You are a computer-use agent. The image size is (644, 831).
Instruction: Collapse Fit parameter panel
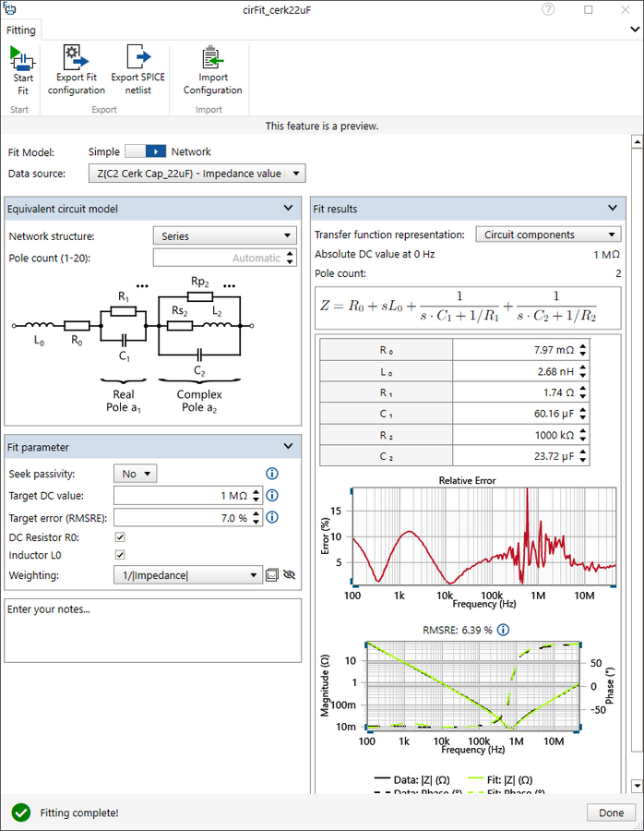pyautogui.click(x=288, y=447)
